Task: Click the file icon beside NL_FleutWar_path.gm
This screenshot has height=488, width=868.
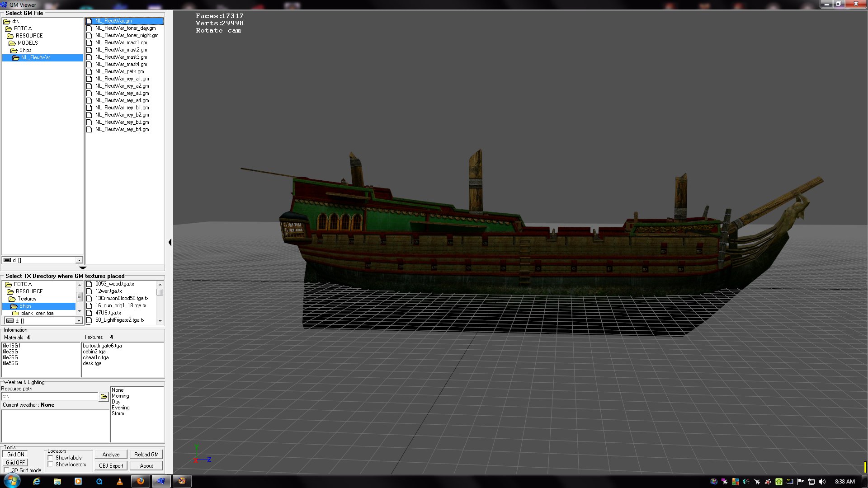Action: [90, 71]
